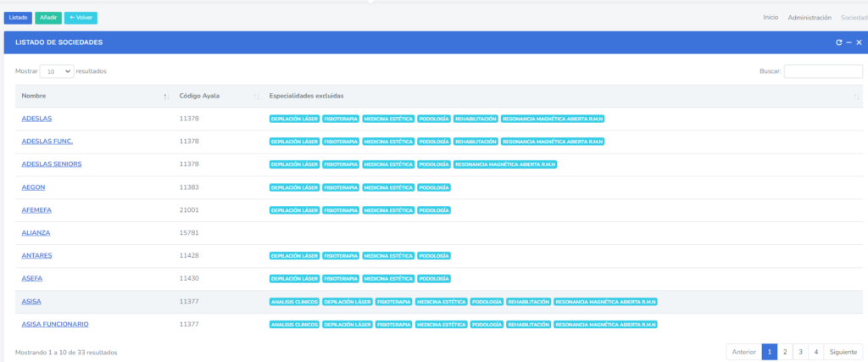Open the AEGON society link

tap(33, 187)
